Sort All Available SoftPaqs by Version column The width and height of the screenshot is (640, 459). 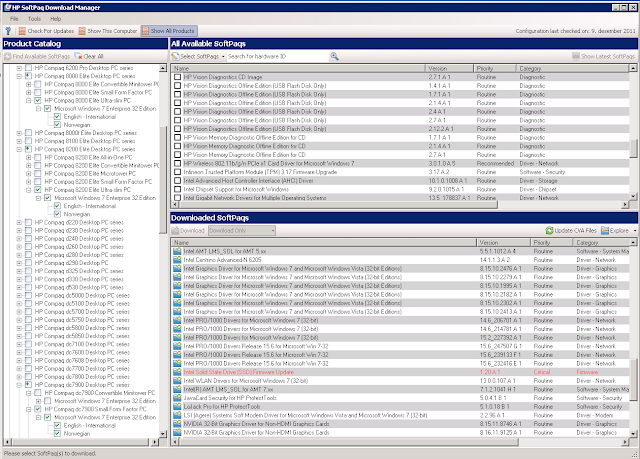pyautogui.click(x=449, y=69)
